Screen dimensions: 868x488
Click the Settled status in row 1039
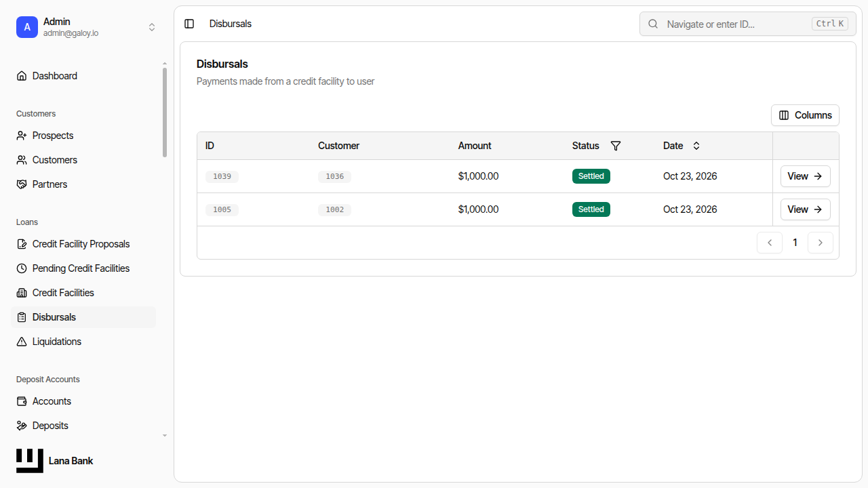tap(591, 176)
